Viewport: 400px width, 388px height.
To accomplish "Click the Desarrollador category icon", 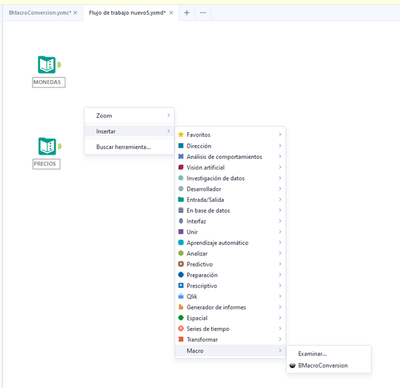I will (181, 189).
